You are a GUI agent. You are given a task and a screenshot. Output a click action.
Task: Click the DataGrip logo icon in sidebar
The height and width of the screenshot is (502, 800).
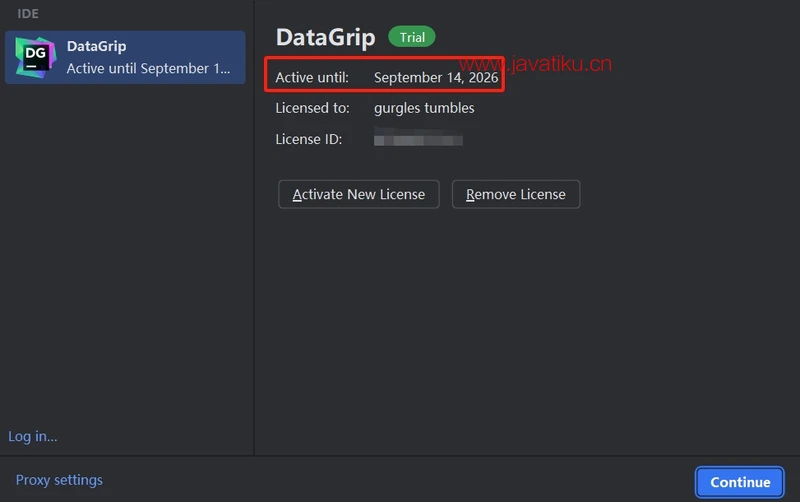[x=36, y=57]
